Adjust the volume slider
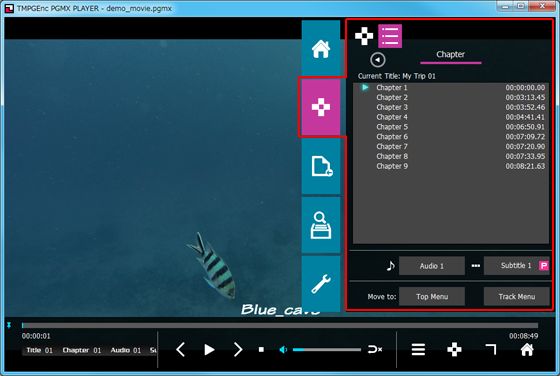 point(326,350)
